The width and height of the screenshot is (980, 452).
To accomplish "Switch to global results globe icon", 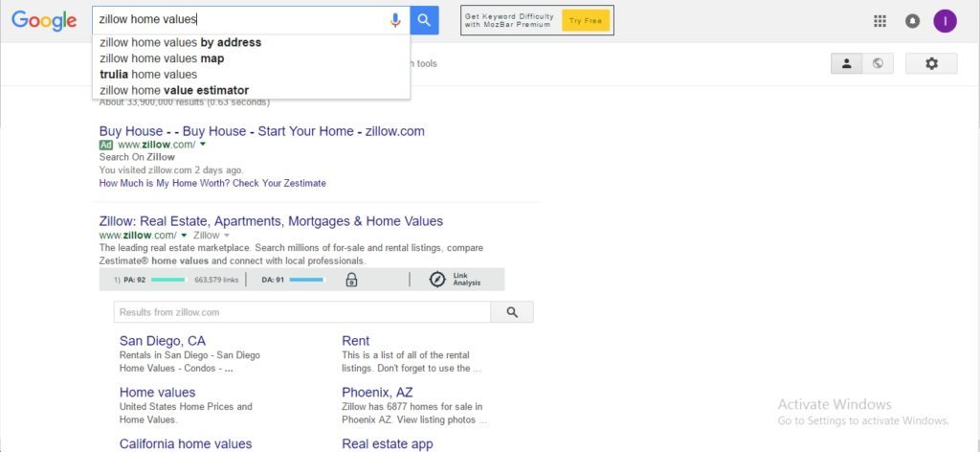I will click(879, 63).
